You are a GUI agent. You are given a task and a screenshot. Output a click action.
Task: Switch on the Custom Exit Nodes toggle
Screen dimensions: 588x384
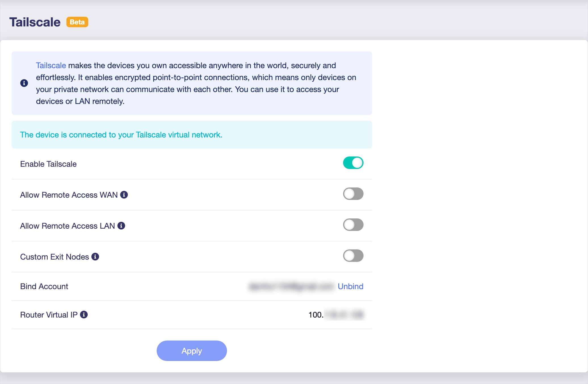point(353,256)
